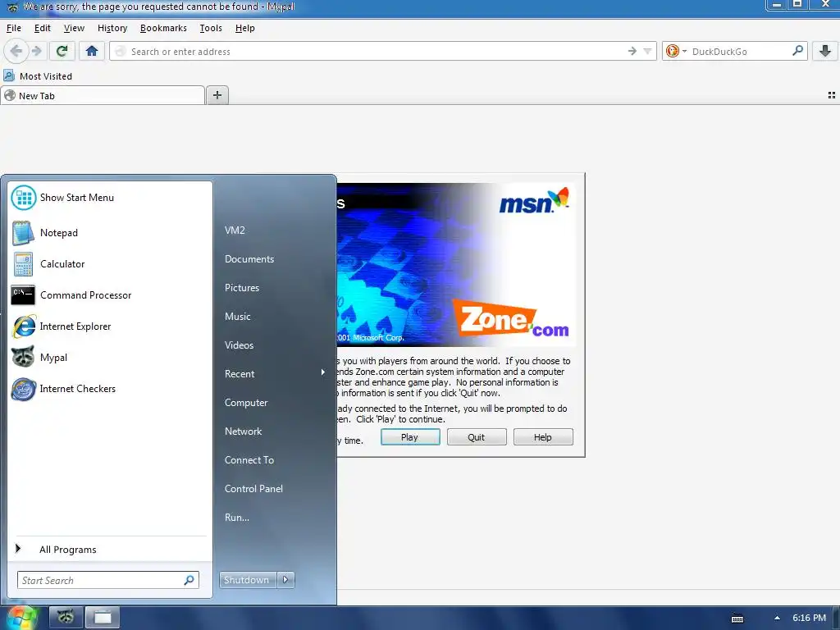
Task: Select the Mypal raccoon taskbar button
Action: pos(66,617)
